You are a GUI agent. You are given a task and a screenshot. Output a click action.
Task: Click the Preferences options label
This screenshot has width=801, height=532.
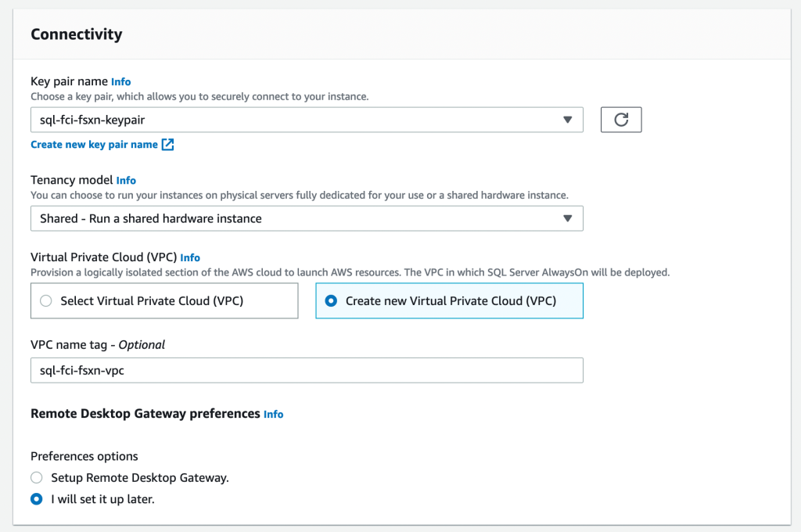(84, 456)
